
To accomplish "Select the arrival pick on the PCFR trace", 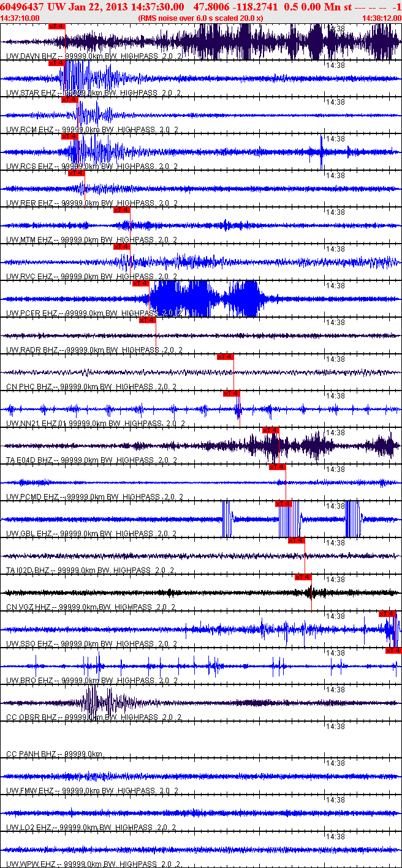I will click(140, 283).
